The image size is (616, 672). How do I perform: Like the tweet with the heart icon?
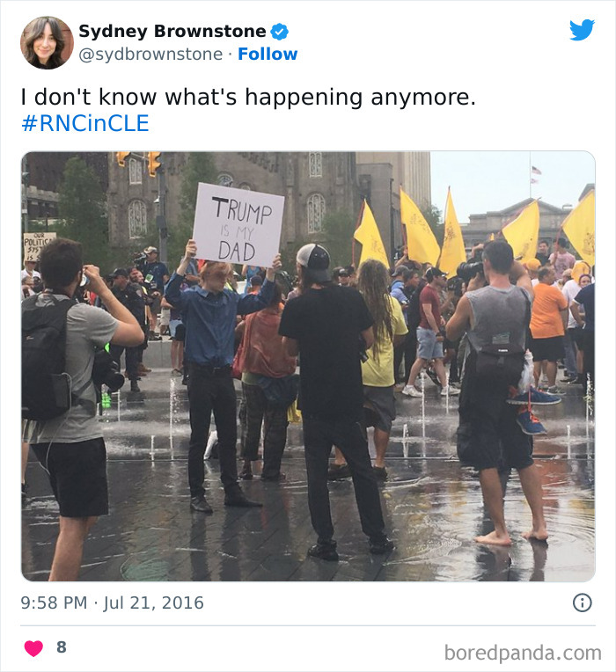pyautogui.click(x=33, y=647)
